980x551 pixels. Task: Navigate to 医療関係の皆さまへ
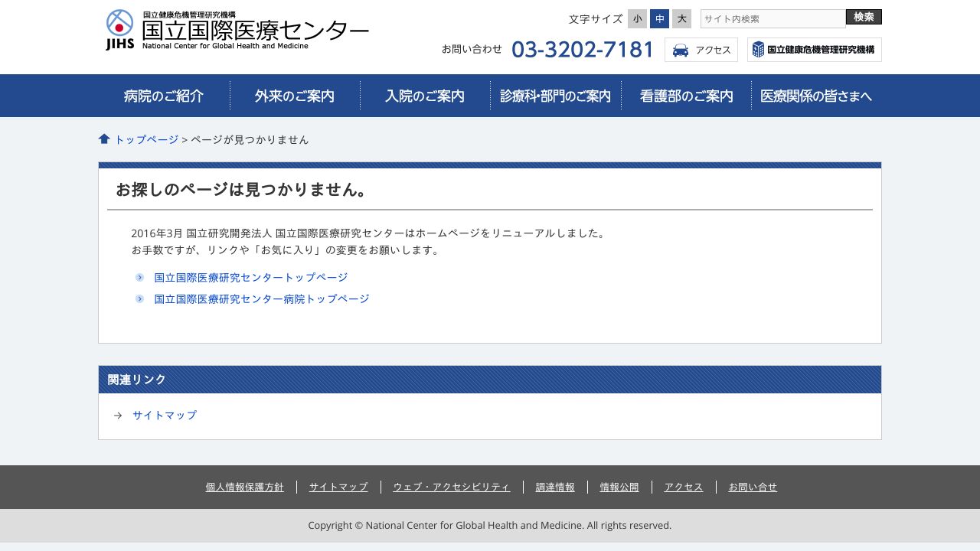[x=816, y=96]
